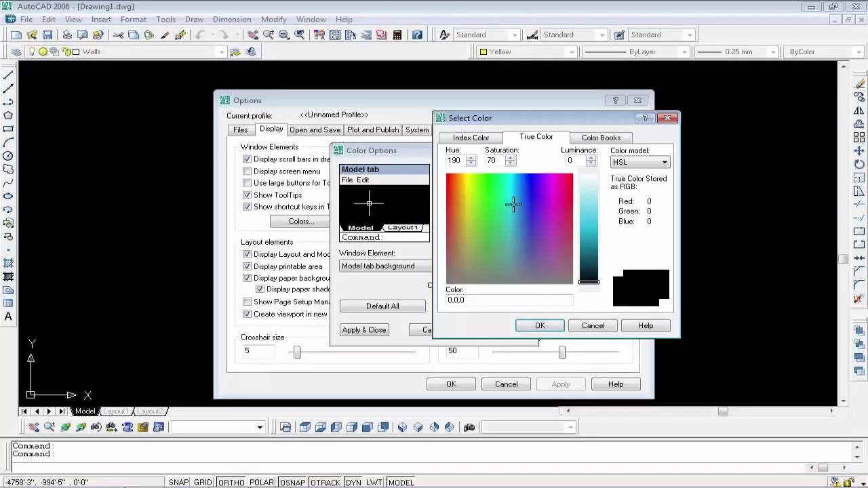Open the Dimension menu
This screenshot has height=488, width=868.
[x=232, y=19]
